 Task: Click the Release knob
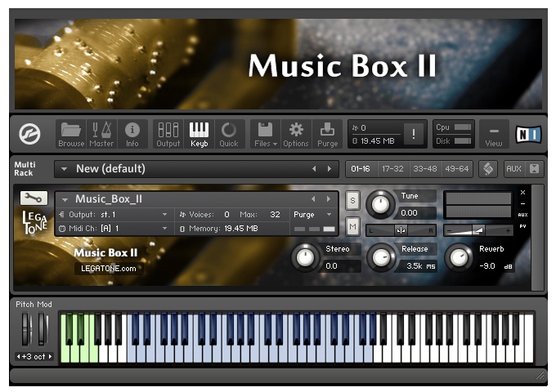click(x=380, y=257)
